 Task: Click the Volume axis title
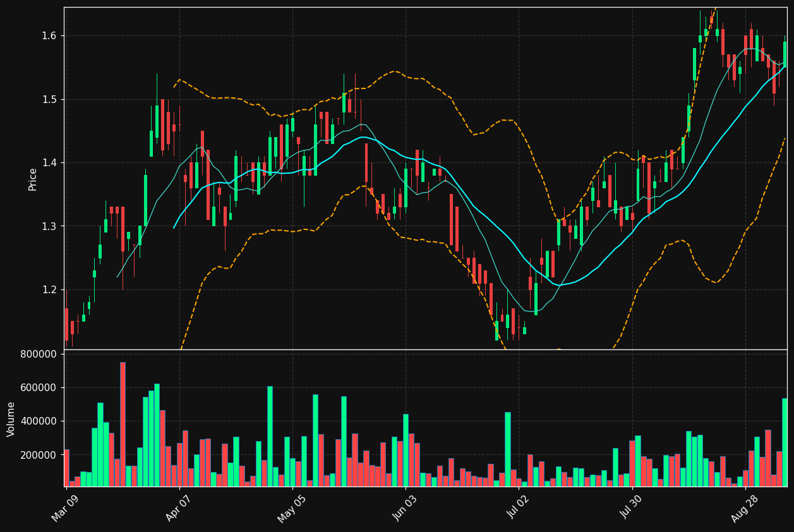coord(11,419)
